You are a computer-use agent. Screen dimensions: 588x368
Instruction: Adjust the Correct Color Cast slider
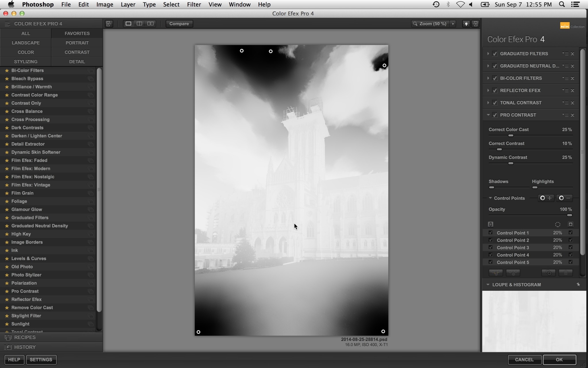pos(510,135)
